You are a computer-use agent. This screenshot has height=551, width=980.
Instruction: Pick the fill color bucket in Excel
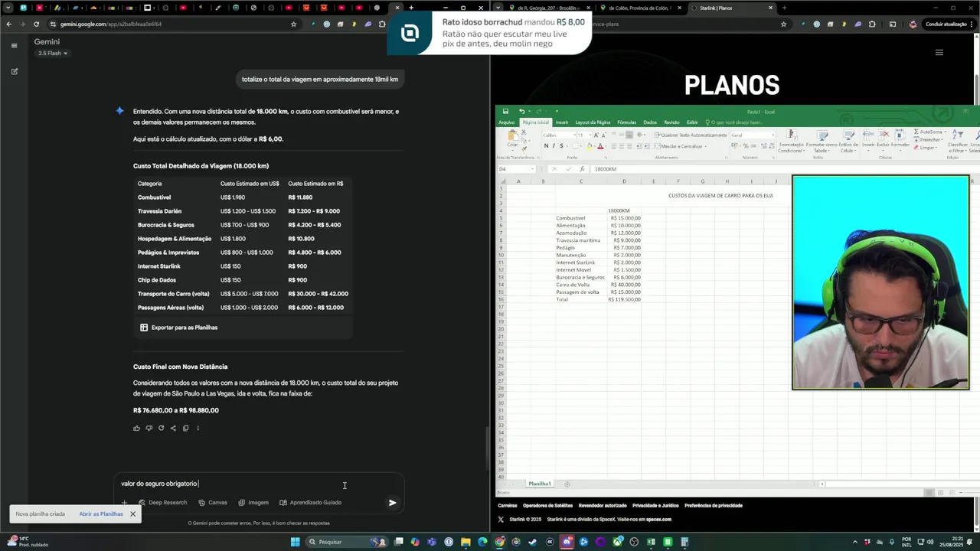point(590,146)
